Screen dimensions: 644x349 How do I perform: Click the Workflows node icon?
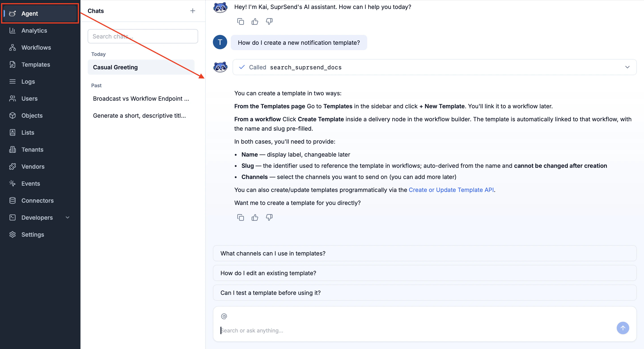point(13,47)
